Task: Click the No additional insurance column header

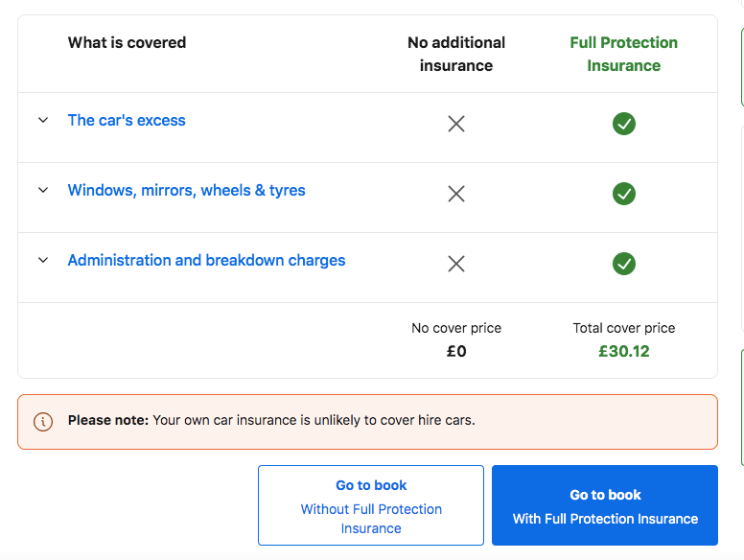Action: pyautogui.click(x=456, y=54)
